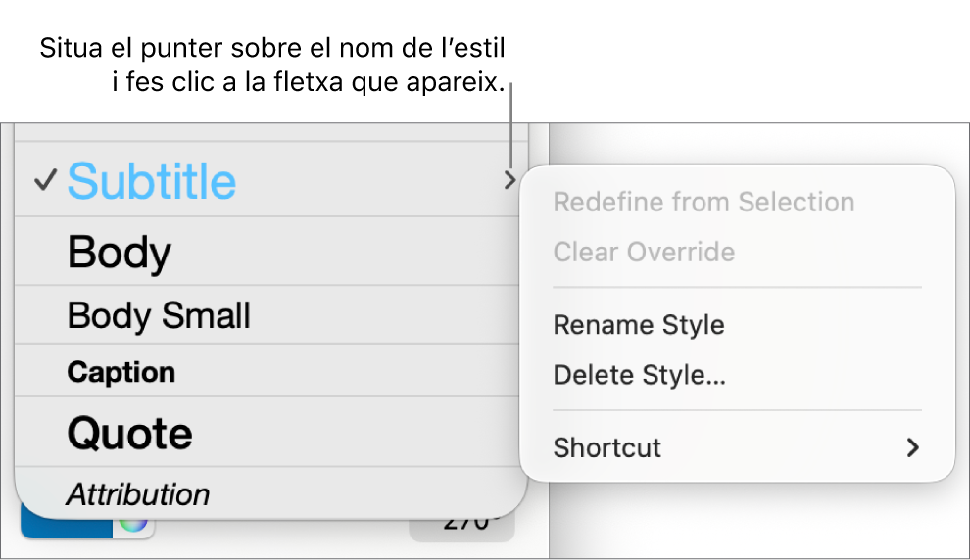Expand the Shortcut submenu arrow
Viewport: 970px width, 560px height.
pos(912,447)
